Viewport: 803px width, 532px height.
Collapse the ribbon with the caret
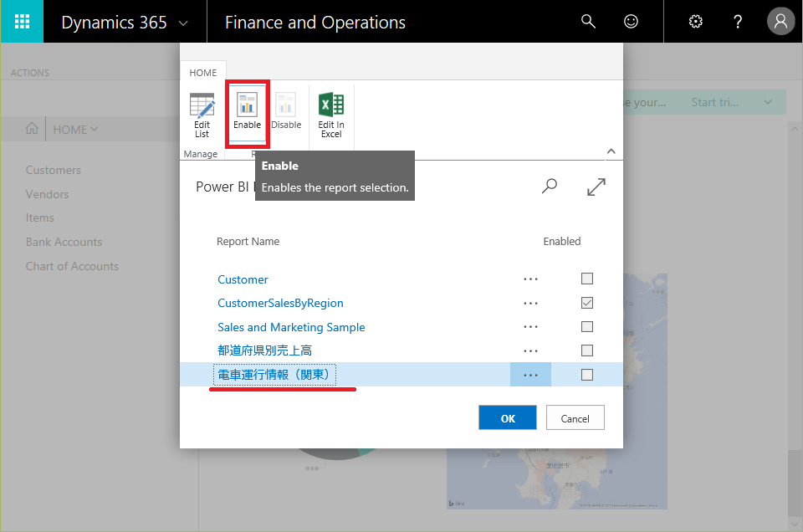[x=611, y=151]
